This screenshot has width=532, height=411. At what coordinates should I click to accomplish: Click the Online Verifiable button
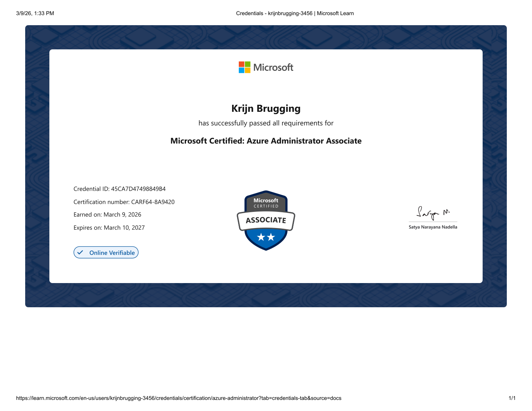(x=106, y=253)
